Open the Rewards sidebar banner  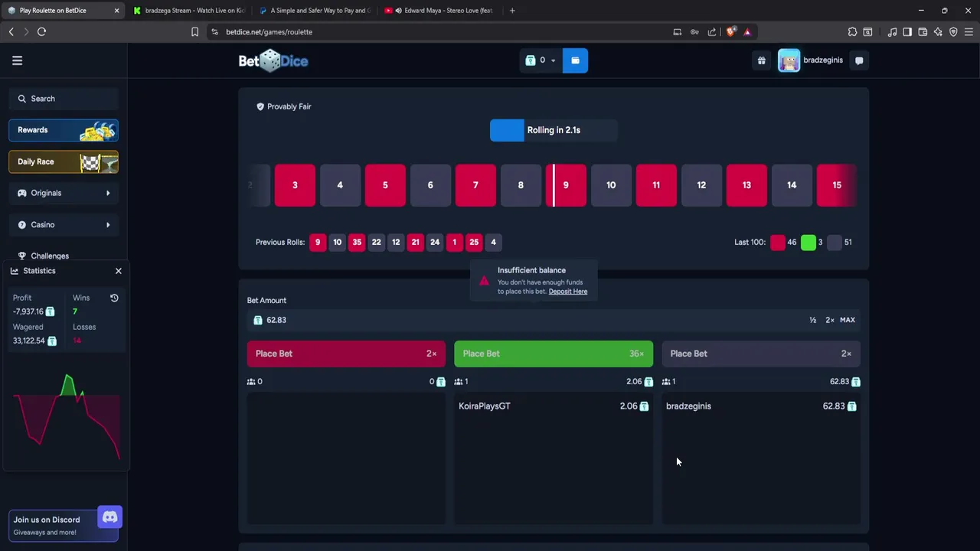click(x=64, y=130)
